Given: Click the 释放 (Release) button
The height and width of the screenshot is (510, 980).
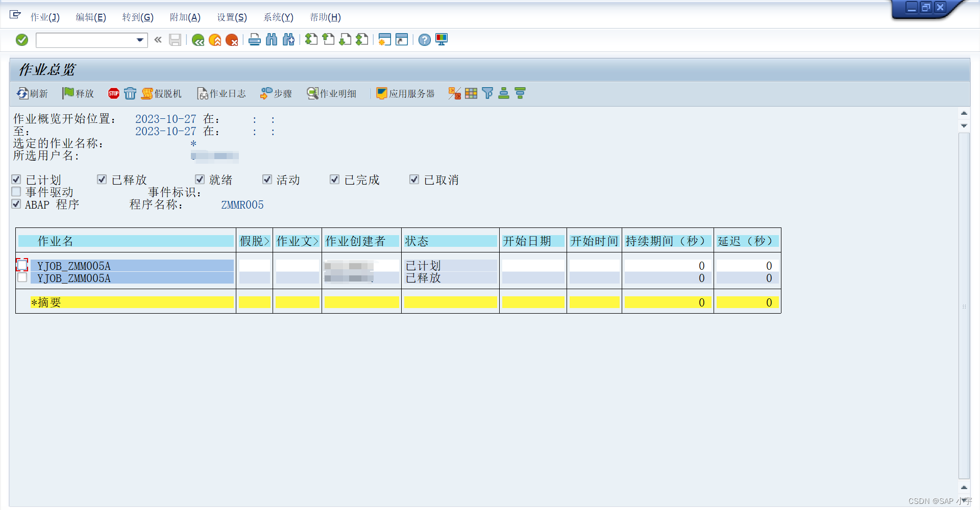Looking at the screenshot, I should coord(78,93).
